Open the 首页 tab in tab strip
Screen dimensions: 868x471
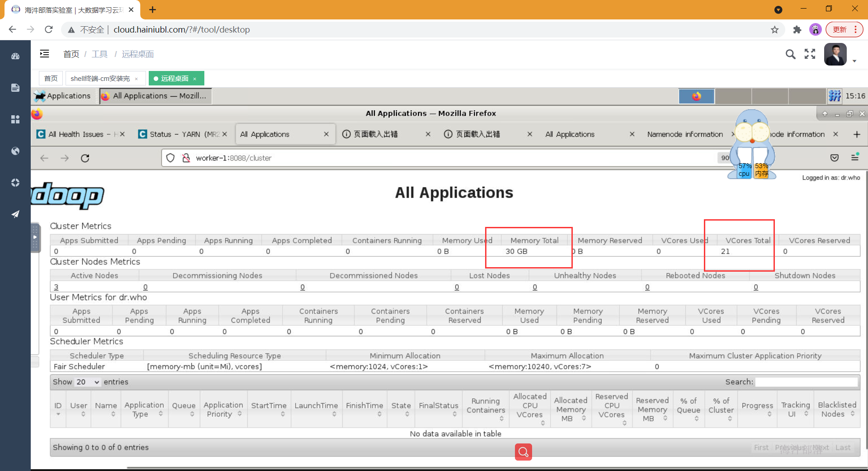[x=51, y=78]
